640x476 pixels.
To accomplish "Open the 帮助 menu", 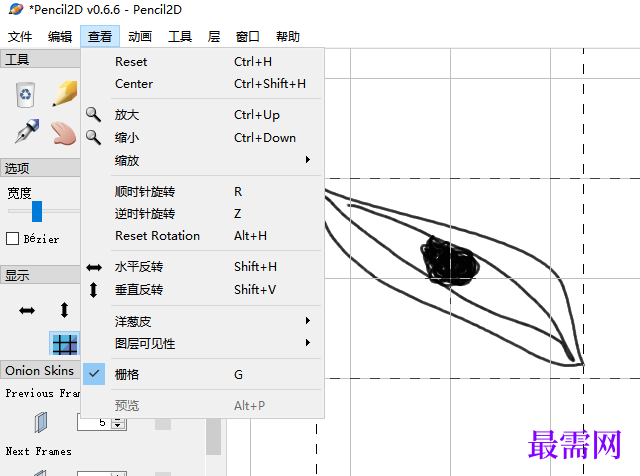I will (288, 36).
